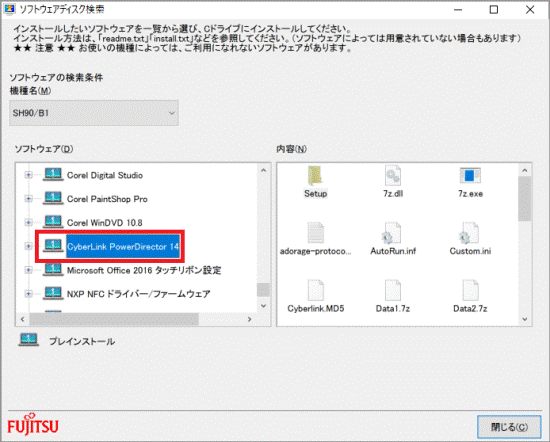Select the 7z.exe file icon
Image resolution: width=550 pixels, height=442 pixels.
[470, 176]
